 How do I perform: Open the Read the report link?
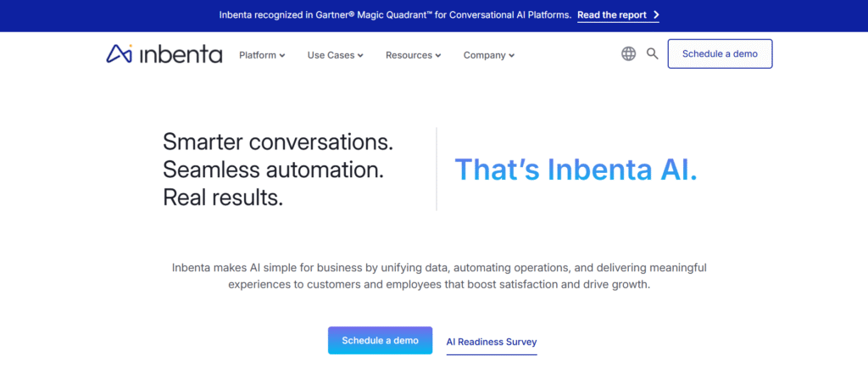(612, 15)
